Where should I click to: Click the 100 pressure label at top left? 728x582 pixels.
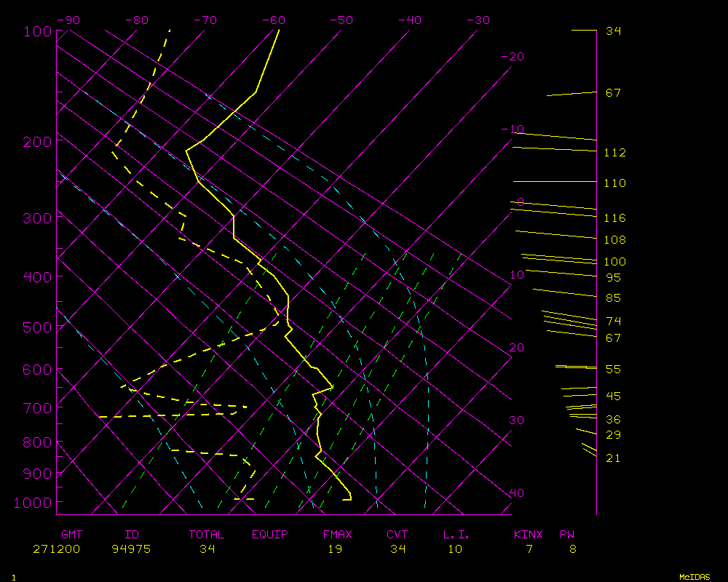click(37, 31)
